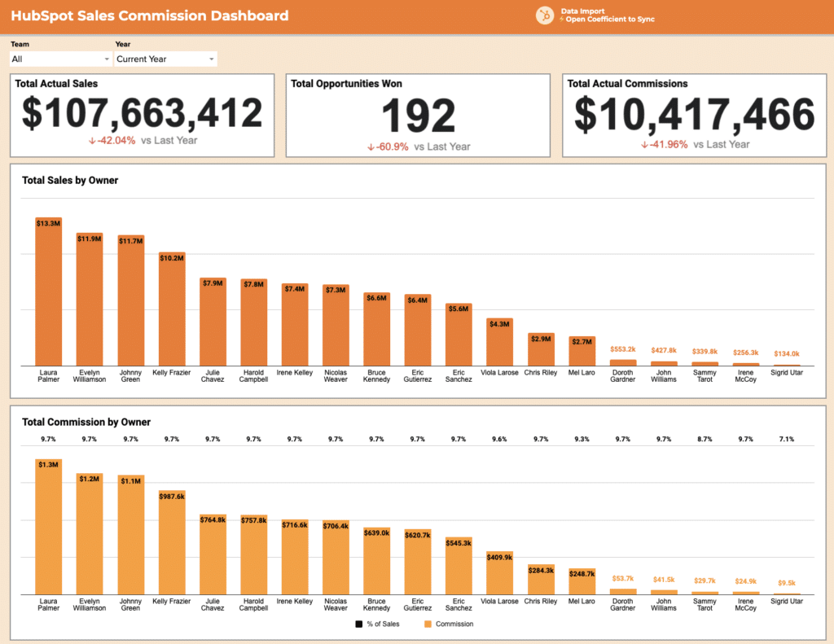
Task: Click the $134.0k label for Sigrid Utar
Action: click(x=787, y=353)
